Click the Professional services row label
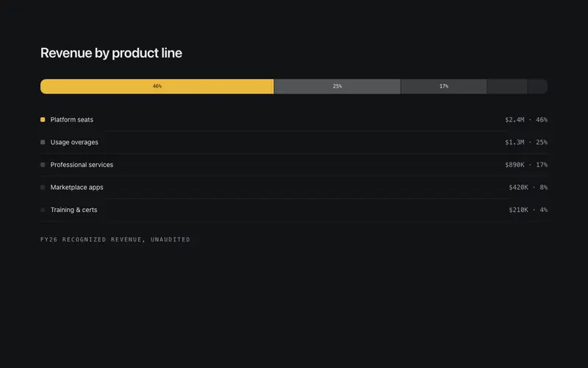The image size is (588, 368). 82,165
